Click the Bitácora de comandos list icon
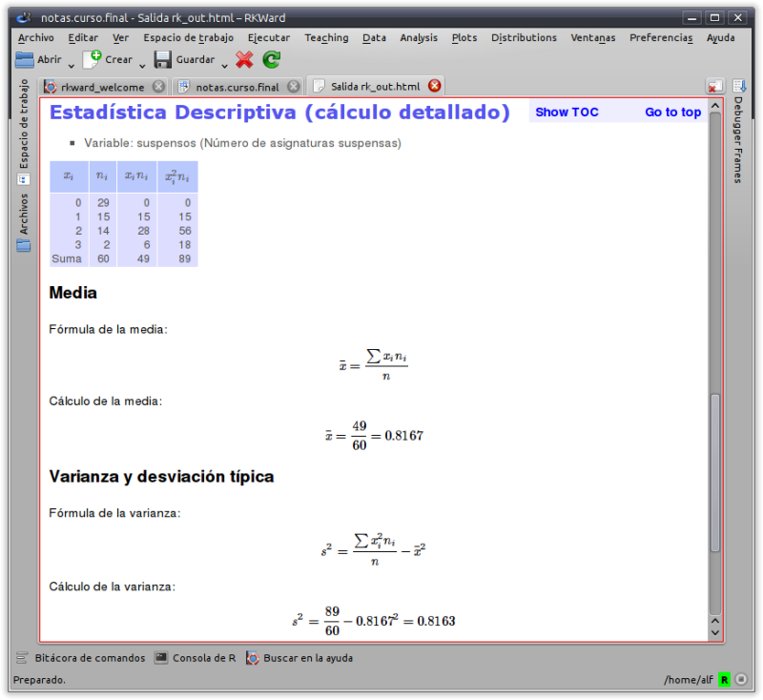This screenshot has width=763, height=700. point(22,658)
